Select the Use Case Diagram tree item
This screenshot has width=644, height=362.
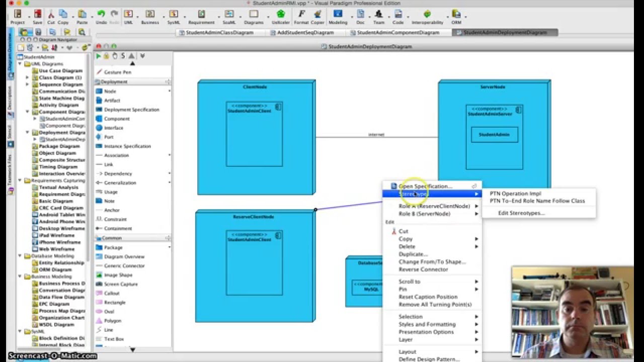[x=60, y=71]
